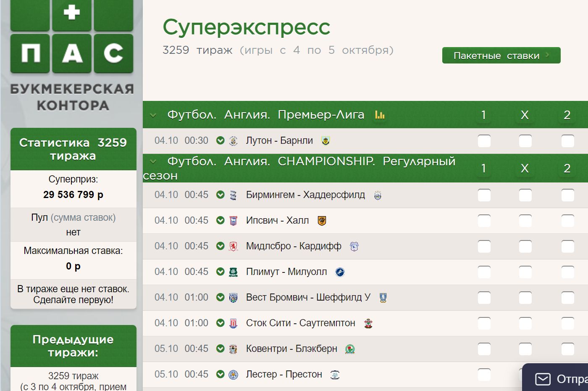Click Престон team crest icon

tap(335, 375)
